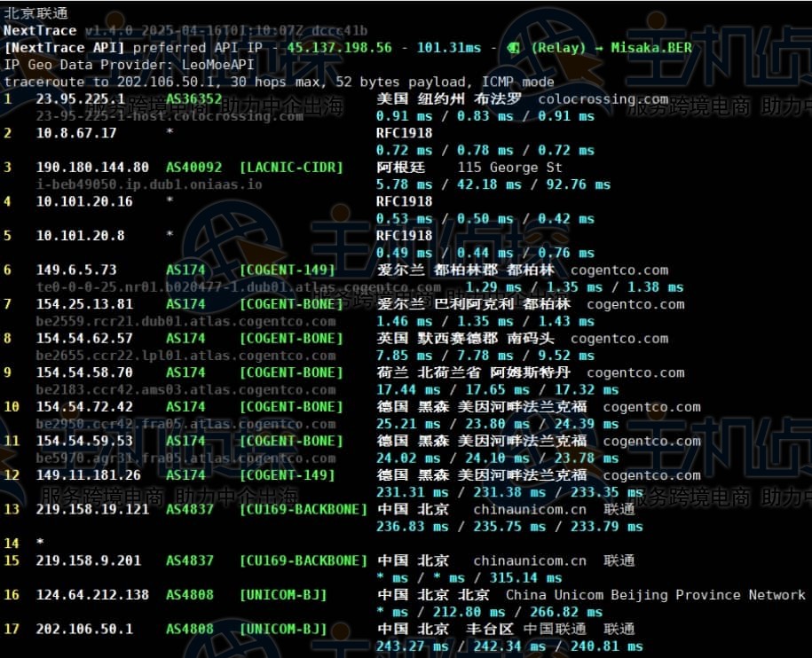Select hop 6 IP address 149.6.5.73
This screenshot has height=658, width=812.
point(76,270)
